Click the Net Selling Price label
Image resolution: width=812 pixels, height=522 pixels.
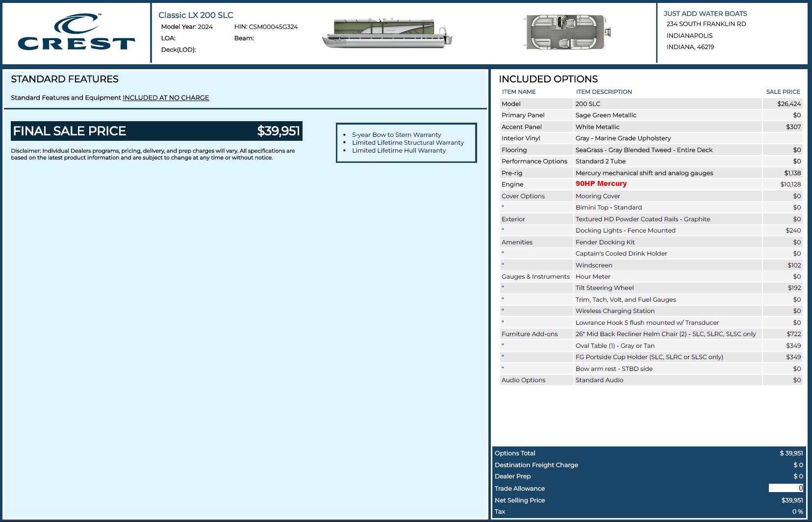(x=520, y=500)
